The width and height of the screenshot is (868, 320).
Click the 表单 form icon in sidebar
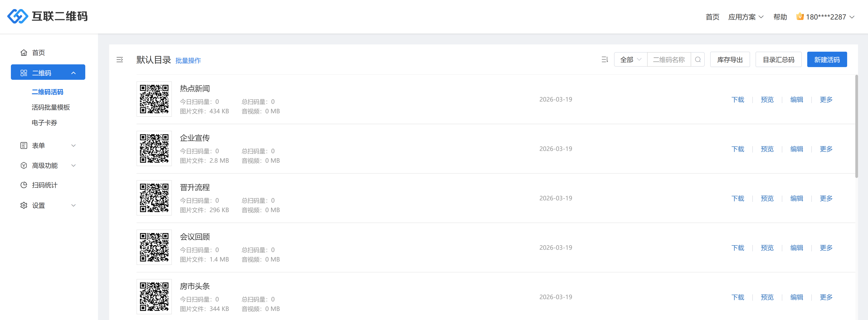click(24, 145)
